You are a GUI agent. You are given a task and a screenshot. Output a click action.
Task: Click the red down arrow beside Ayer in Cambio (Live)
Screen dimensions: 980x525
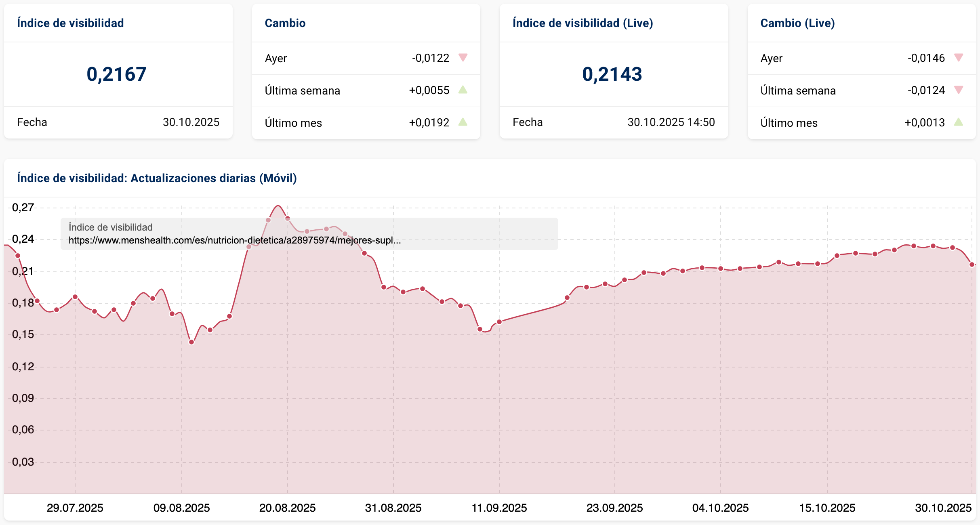958,57
